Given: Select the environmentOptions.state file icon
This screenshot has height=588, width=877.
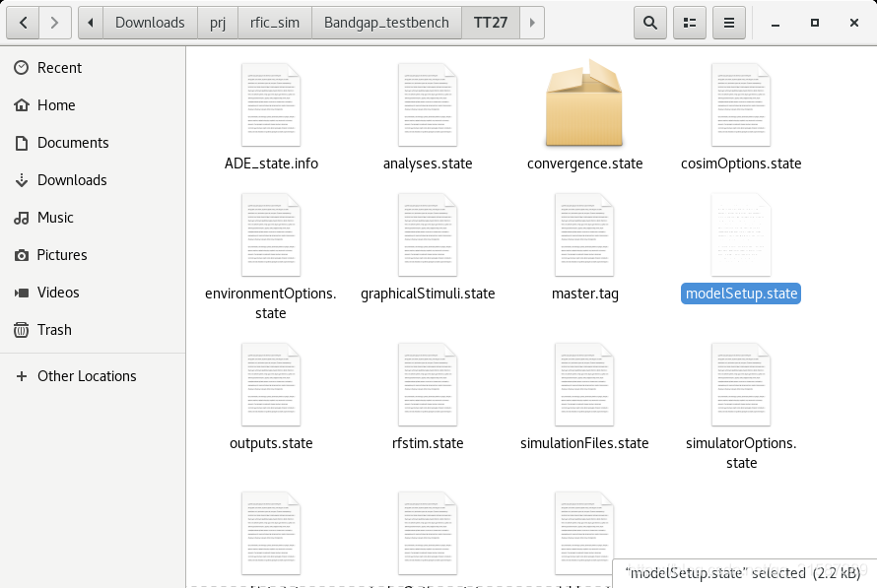Looking at the screenshot, I should pos(271,234).
